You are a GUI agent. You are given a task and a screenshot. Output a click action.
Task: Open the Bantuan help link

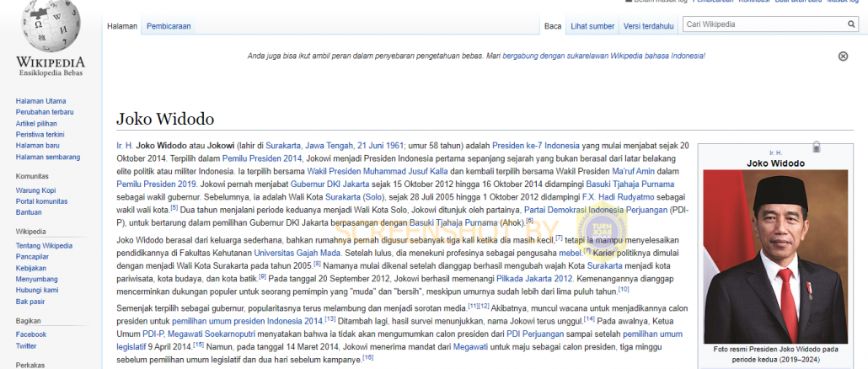(x=29, y=212)
